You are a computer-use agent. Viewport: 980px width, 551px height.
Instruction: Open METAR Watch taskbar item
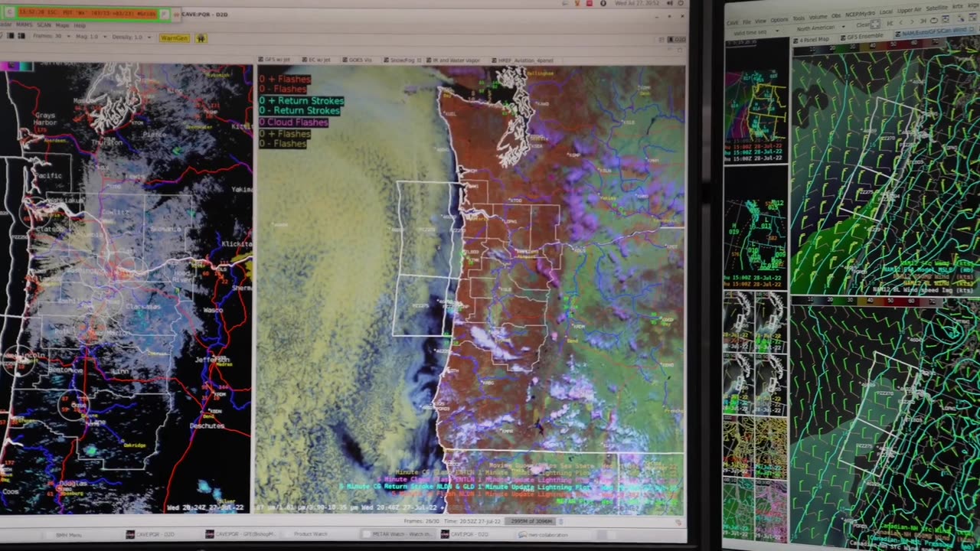coord(397,534)
